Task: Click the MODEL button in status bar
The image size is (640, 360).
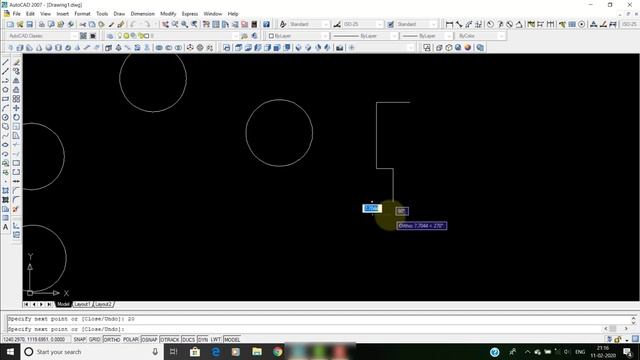Action: click(x=232, y=340)
